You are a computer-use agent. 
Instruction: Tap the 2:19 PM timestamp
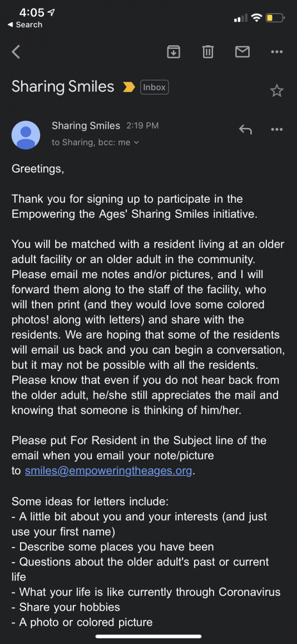(x=142, y=126)
